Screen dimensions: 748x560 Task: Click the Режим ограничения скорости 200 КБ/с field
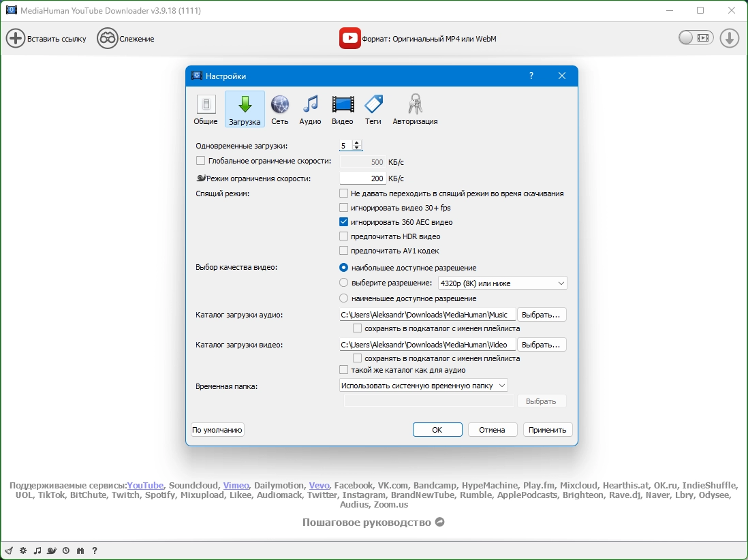coord(362,178)
